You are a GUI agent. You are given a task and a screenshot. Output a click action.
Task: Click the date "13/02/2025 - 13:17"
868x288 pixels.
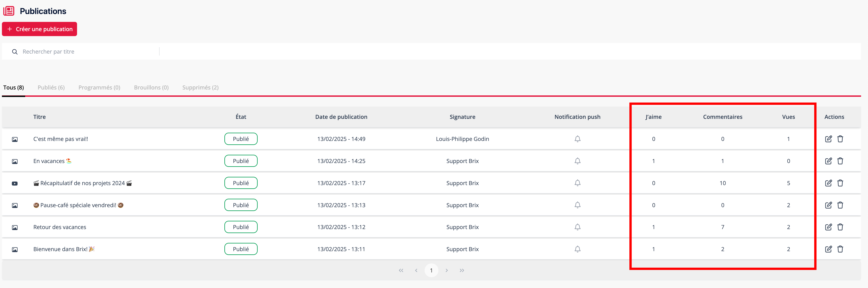point(341,183)
